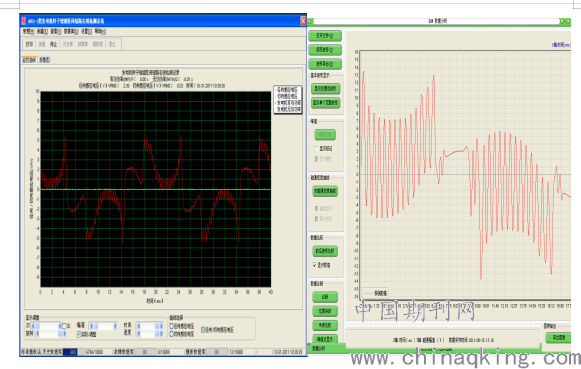Click the 退出 exit toolbar button
This screenshot has width=581, height=369.
click(112, 44)
